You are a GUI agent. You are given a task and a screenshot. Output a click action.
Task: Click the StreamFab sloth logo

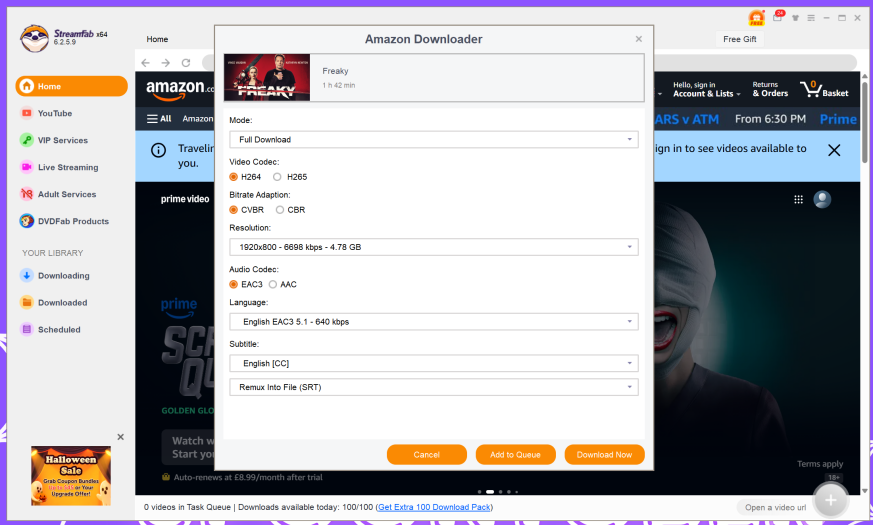(35, 38)
